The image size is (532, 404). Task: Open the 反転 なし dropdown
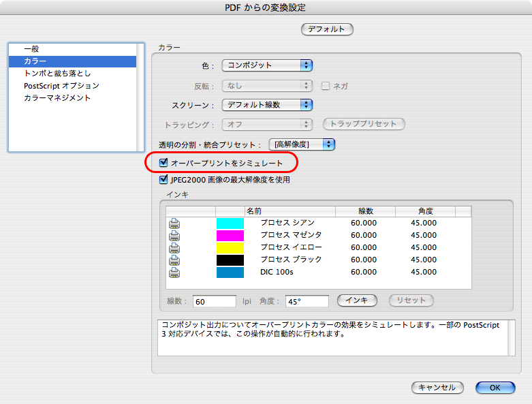tap(267, 86)
